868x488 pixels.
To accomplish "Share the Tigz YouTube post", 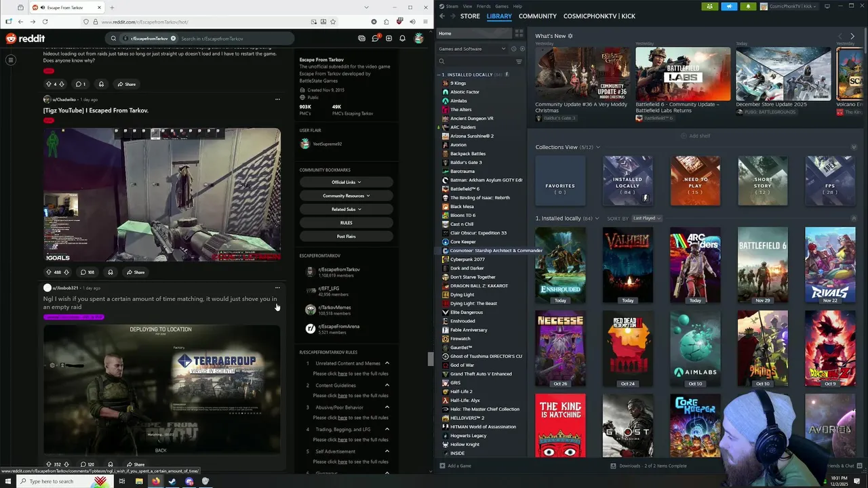I will tap(135, 272).
